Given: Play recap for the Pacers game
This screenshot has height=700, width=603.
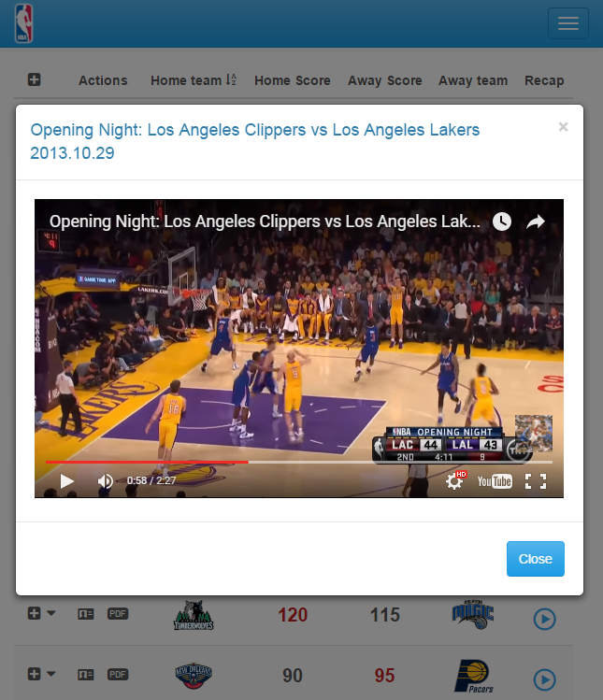Looking at the screenshot, I should point(544,679).
